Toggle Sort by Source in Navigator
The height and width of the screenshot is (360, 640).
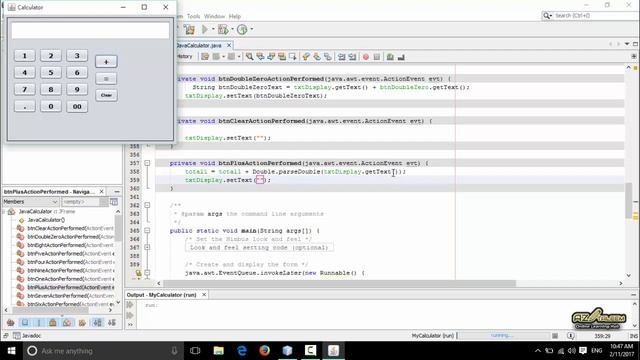pos(112,323)
